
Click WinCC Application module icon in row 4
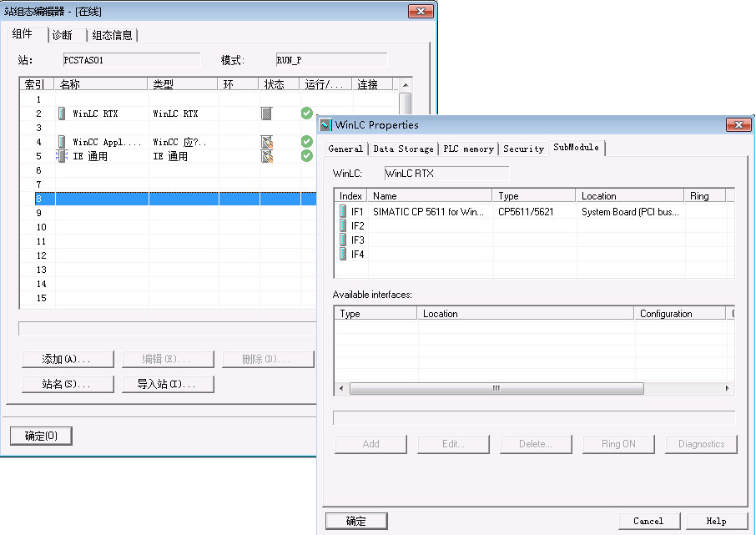(x=62, y=142)
